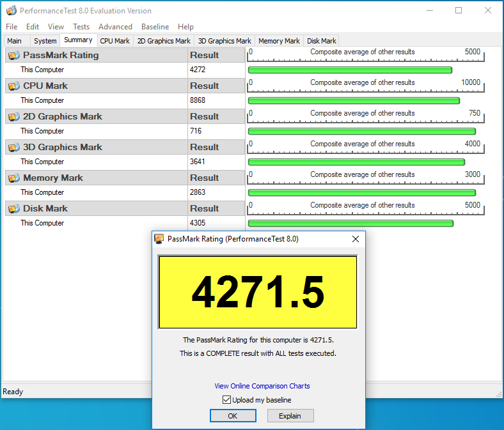Open the File menu
This screenshot has height=430, width=504.
point(12,27)
